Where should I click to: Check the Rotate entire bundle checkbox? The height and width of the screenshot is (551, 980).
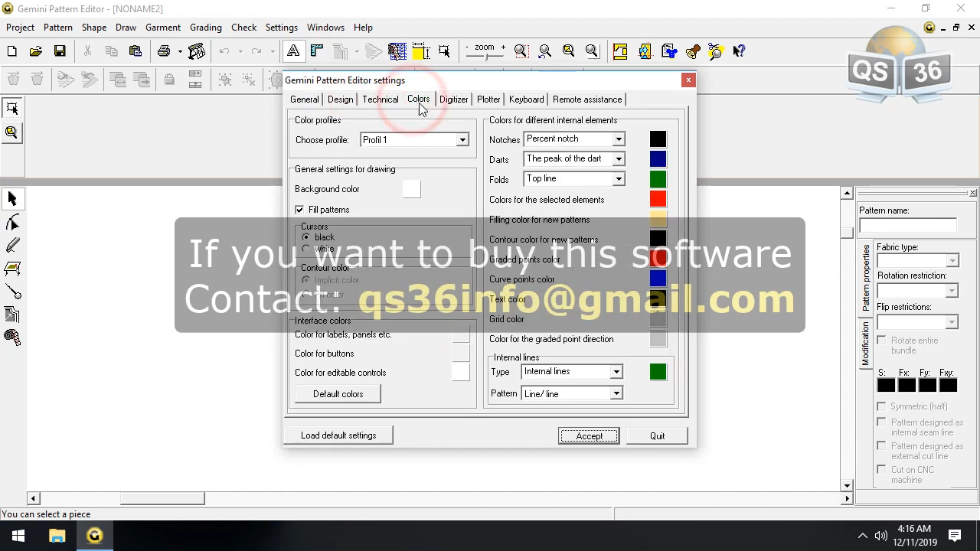pyautogui.click(x=882, y=341)
